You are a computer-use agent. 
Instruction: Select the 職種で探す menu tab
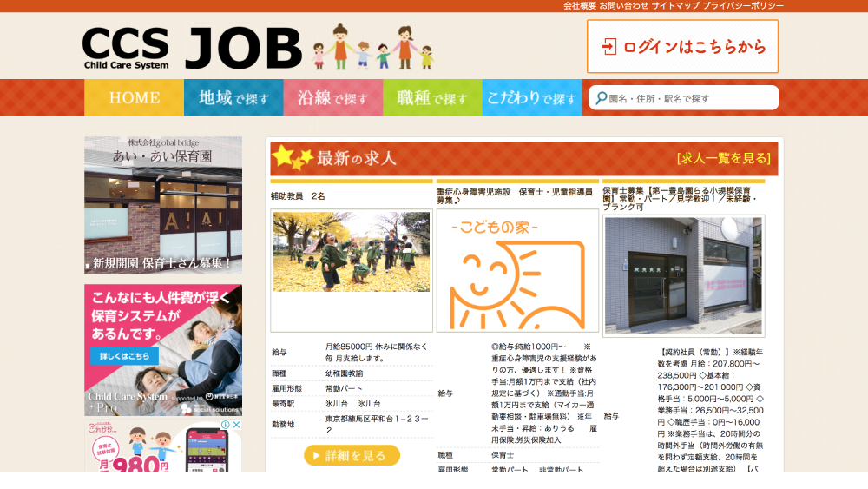(x=432, y=97)
